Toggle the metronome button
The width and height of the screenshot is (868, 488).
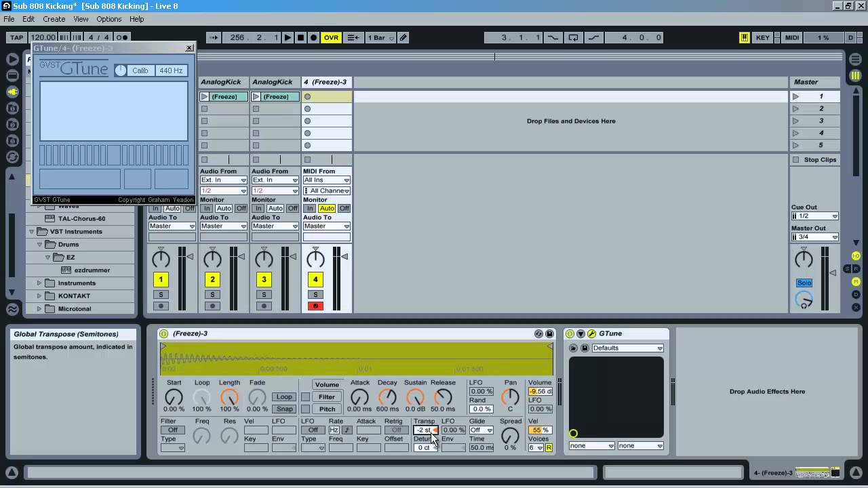click(x=121, y=37)
